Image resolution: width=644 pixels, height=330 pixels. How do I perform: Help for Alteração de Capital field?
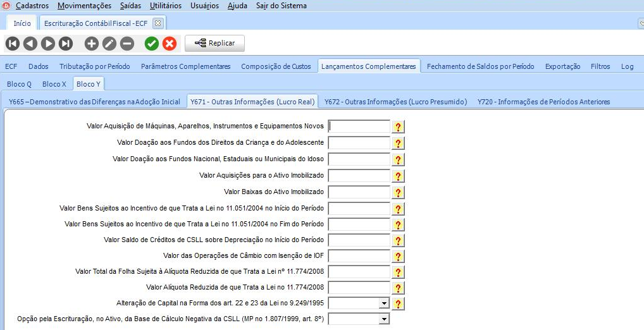point(398,303)
